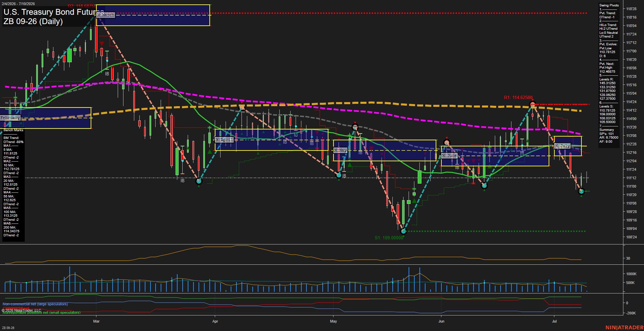The image size is (644, 331).
Task: Select the 100 MA value 113.3125
Action: pos(10,216)
